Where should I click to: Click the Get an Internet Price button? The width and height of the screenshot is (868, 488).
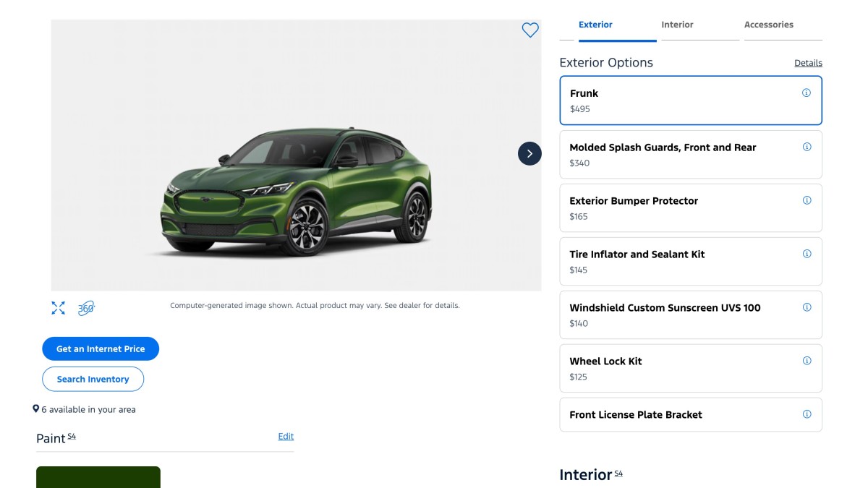(x=101, y=348)
